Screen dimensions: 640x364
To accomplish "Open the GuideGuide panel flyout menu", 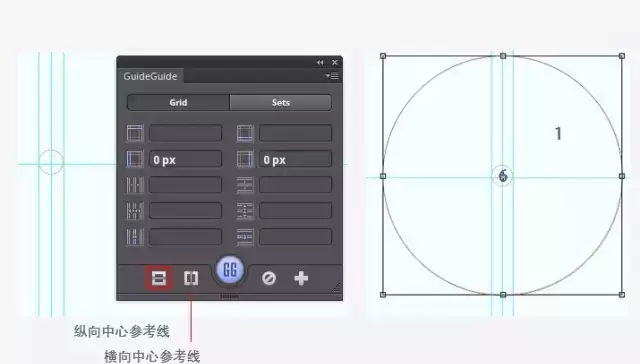I will 332,76.
